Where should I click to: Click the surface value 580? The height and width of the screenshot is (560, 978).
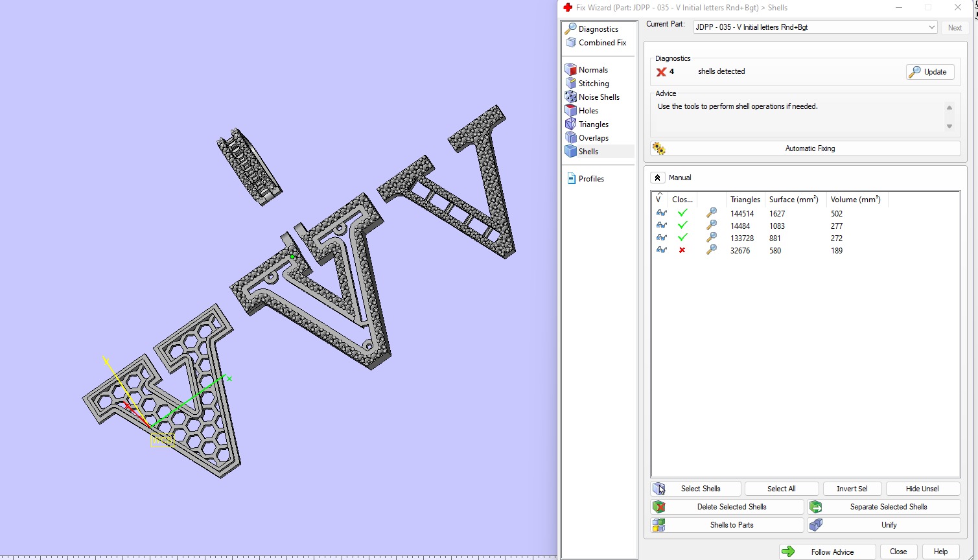[x=775, y=251]
